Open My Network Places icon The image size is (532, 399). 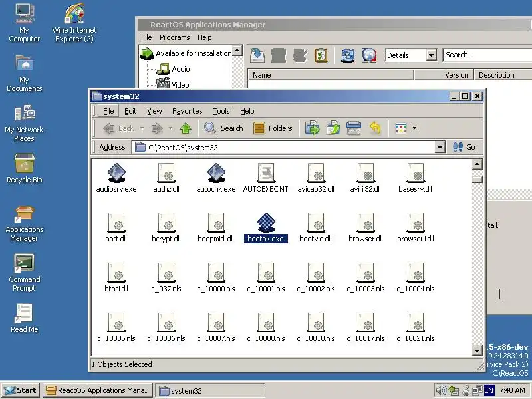click(x=24, y=123)
